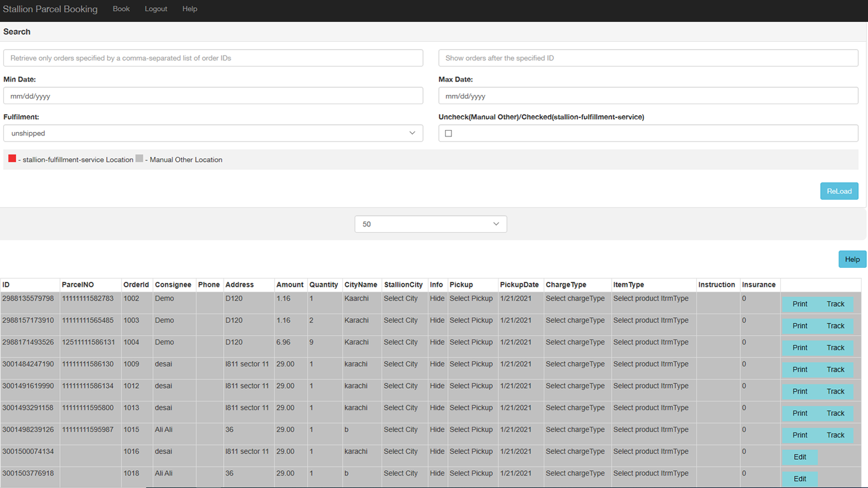
Task: Click quantity 9 in order 1004 row
Action: [x=311, y=342]
